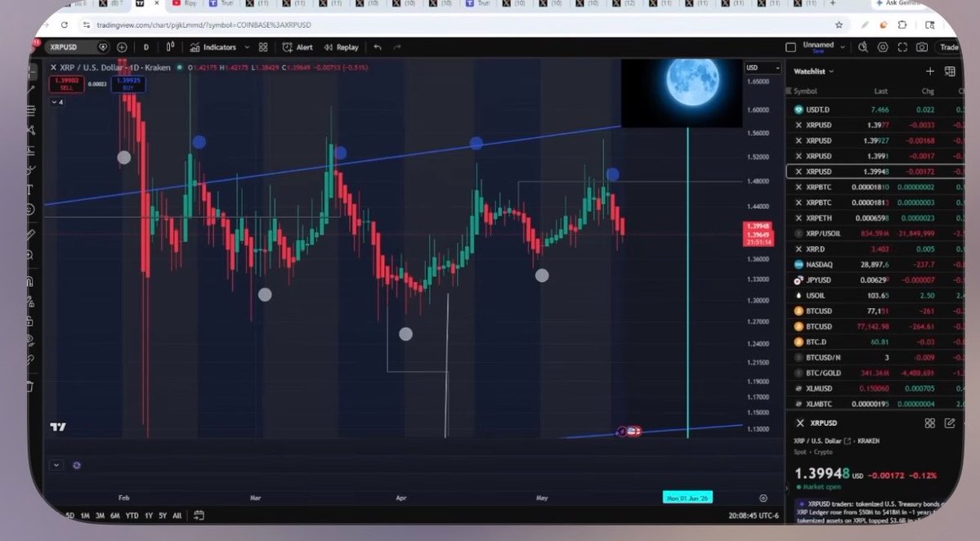The width and height of the screenshot is (980, 541).
Task: Start bar Replay mode
Action: pyautogui.click(x=341, y=47)
